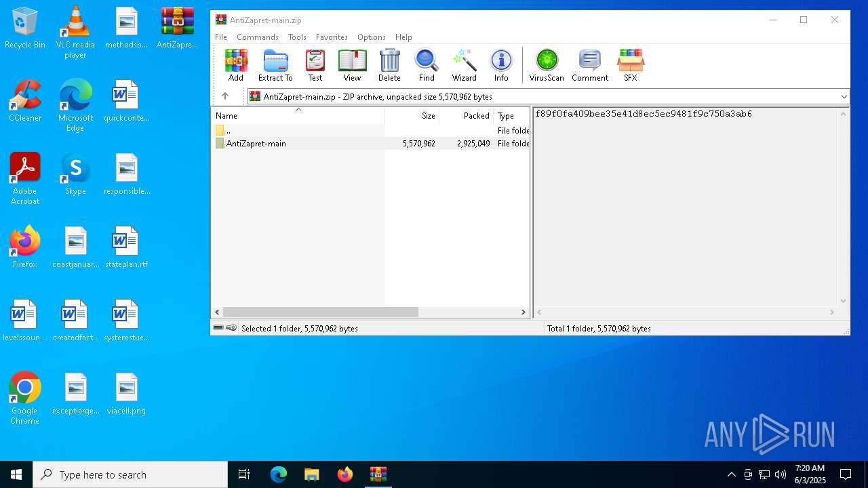This screenshot has height=488, width=868.
Task: Open the File menu
Action: point(221,37)
